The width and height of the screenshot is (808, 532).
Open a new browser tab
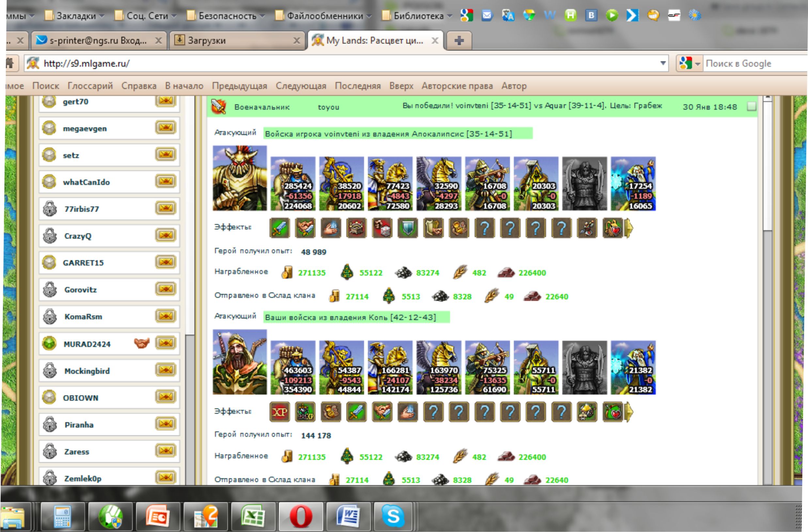click(x=459, y=40)
